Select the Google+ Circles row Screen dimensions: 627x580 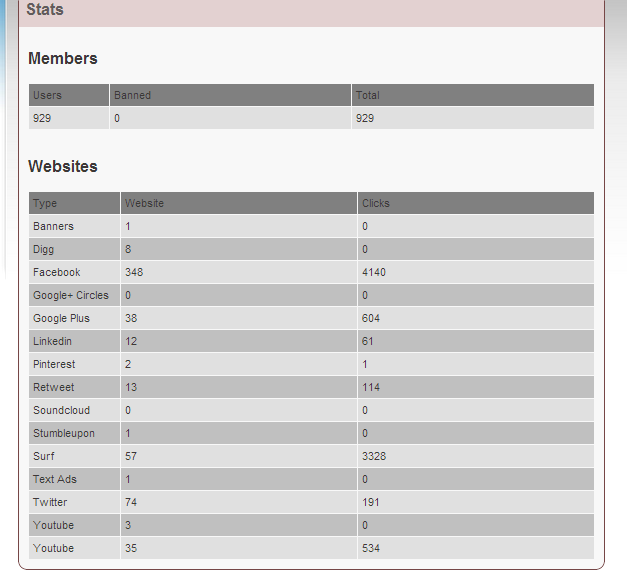click(311, 295)
